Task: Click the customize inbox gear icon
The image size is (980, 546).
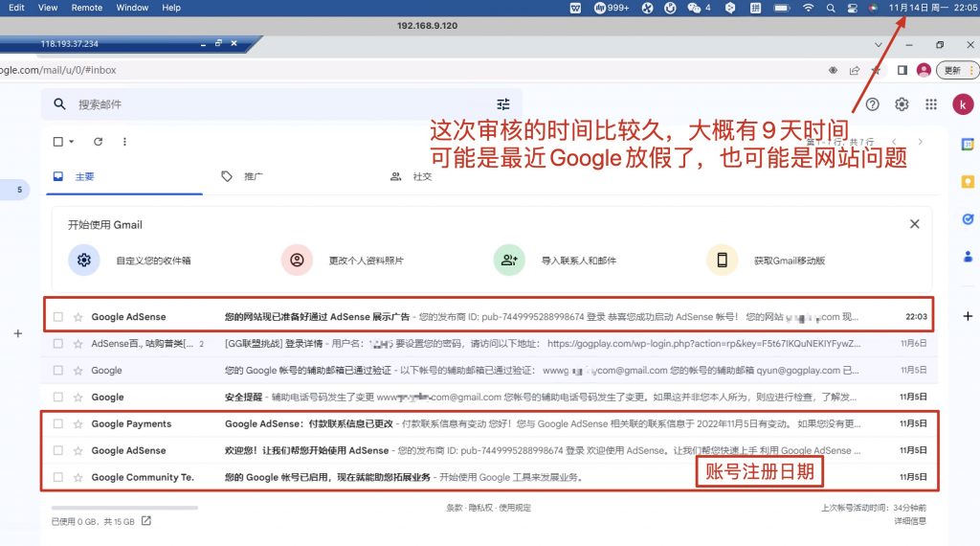Action: tap(84, 260)
